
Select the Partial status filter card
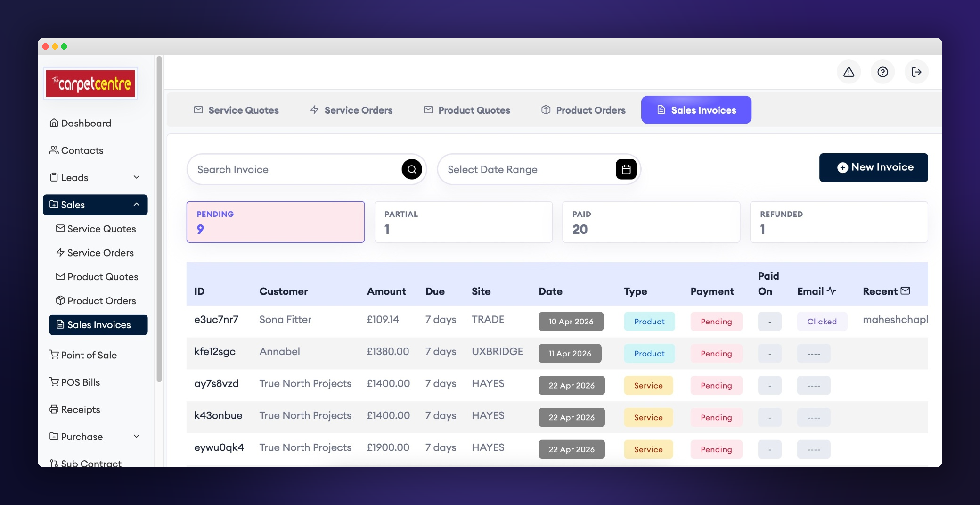(x=463, y=222)
